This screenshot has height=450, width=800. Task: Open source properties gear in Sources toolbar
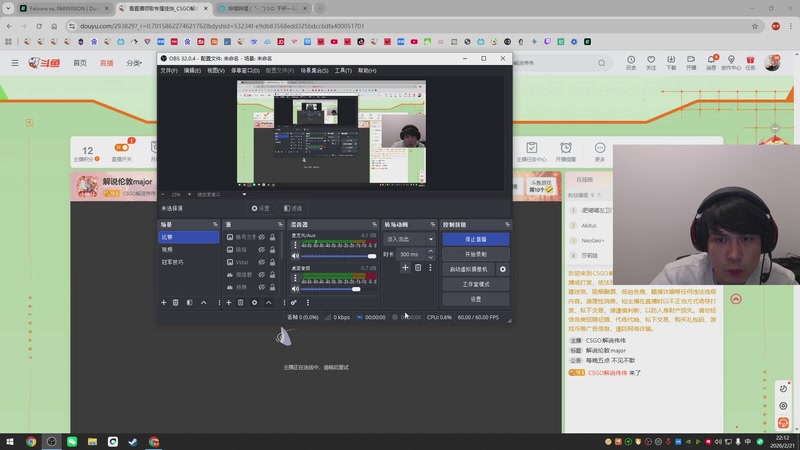point(255,303)
